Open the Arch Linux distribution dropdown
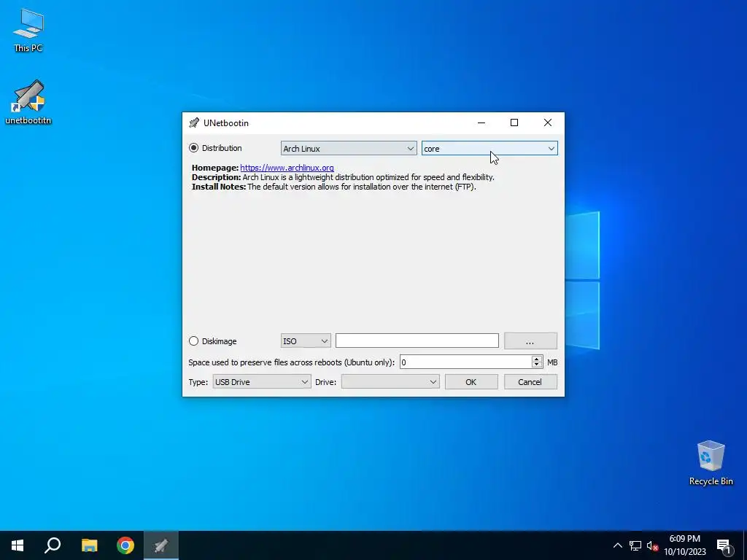747x560 pixels. point(349,149)
